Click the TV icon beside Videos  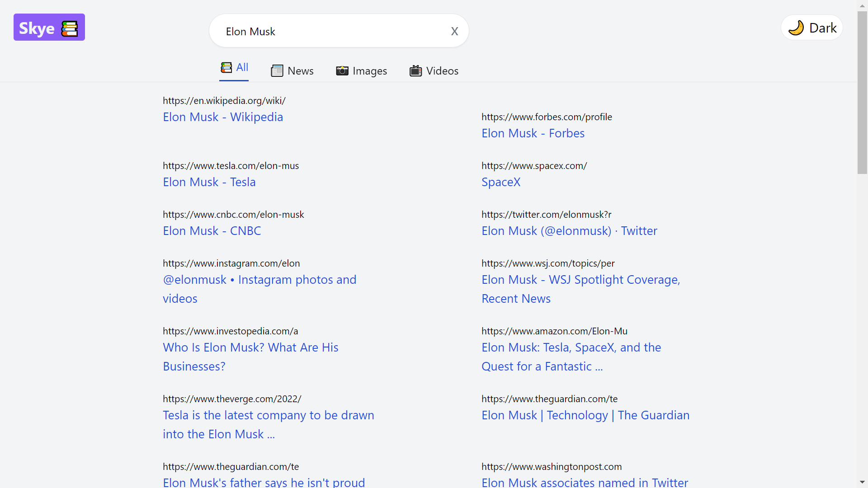(415, 71)
